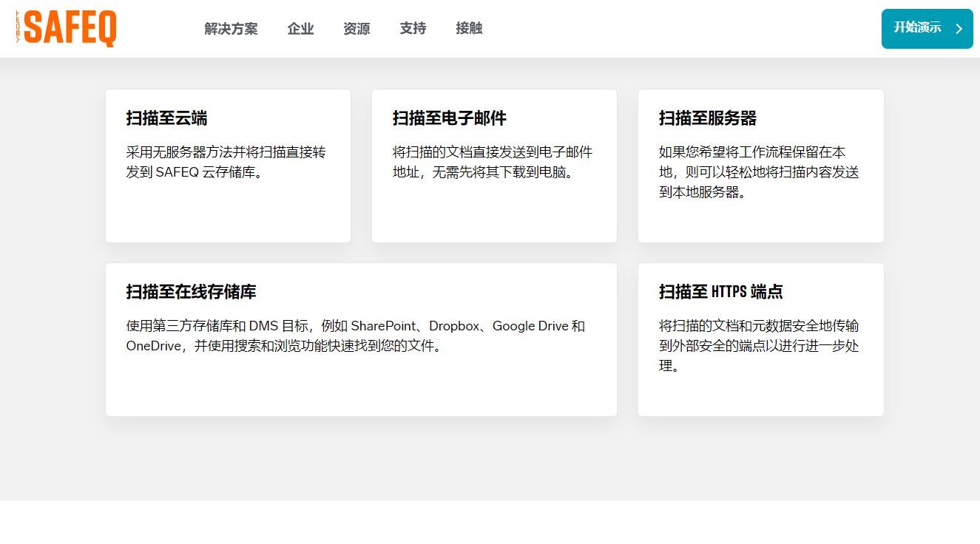This screenshot has height=544, width=980.
Task: Click the arrow chevron in 开始演示 button
Action: 959,29
